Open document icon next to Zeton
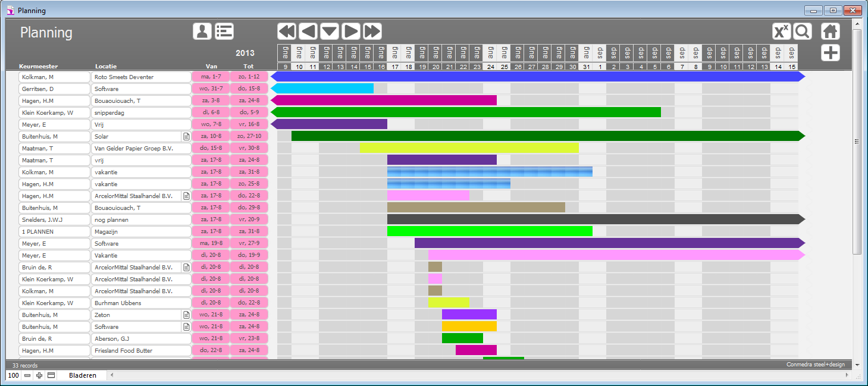This screenshot has width=868, height=386. [186, 315]
